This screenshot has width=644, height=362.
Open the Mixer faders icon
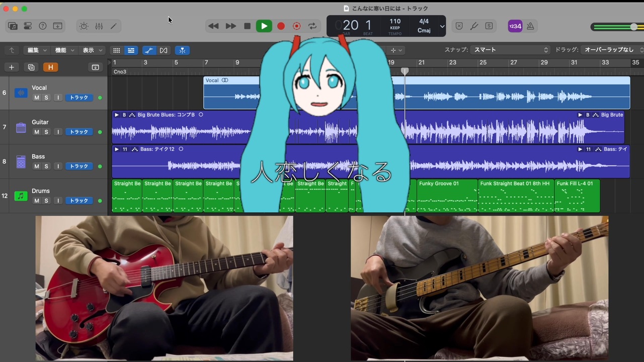click(99, 26)
